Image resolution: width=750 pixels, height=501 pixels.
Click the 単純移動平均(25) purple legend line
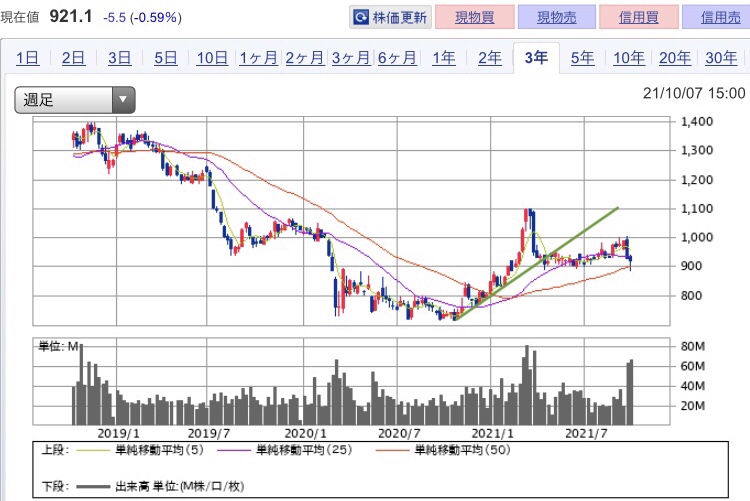[233, 450]
